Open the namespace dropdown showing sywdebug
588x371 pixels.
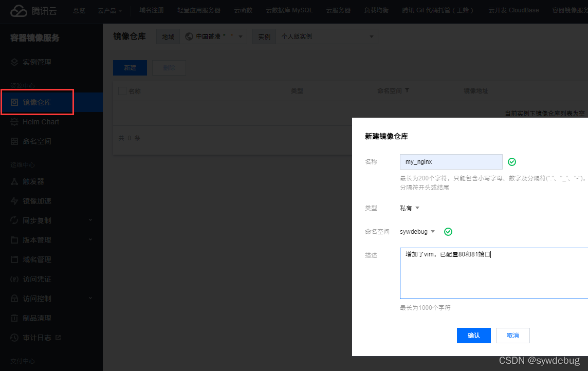pyautogui.click(x=417, y=232)
